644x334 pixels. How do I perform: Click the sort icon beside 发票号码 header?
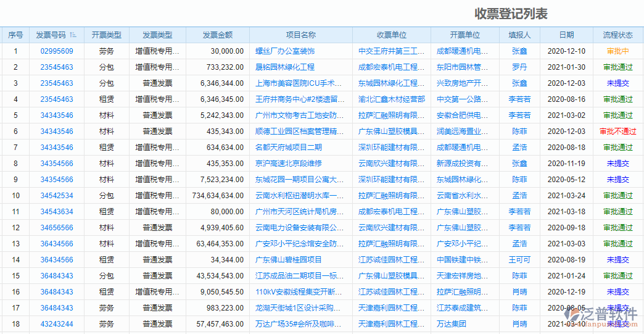[x=73, y=35]
